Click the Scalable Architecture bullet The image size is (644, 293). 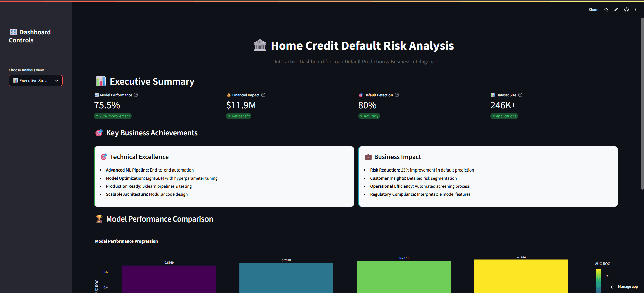(x=147, y=194)
